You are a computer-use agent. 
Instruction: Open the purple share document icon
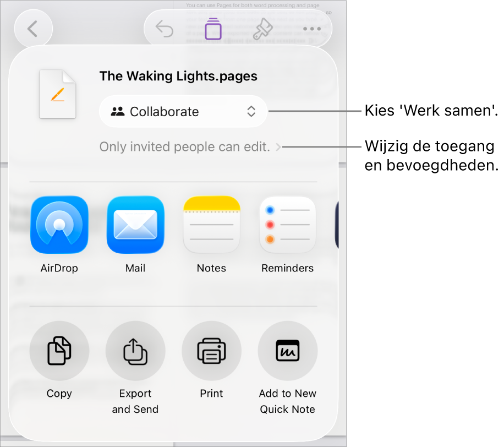pyautogui.click(x=213, y=29)
